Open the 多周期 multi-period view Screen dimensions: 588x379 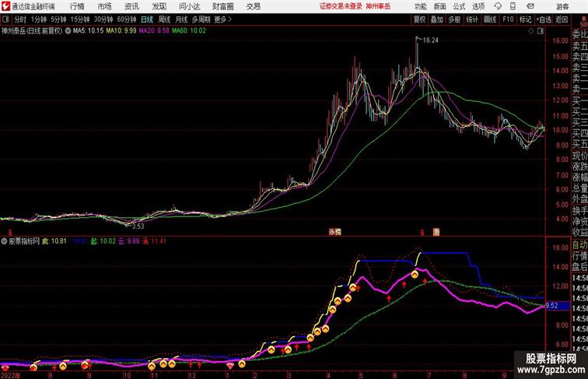click(x=201, y=19)
